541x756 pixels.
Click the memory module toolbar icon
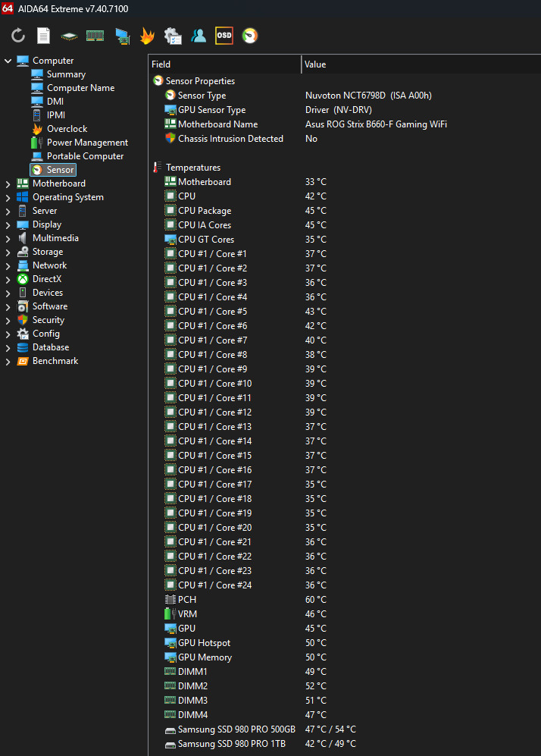(95, 36)
